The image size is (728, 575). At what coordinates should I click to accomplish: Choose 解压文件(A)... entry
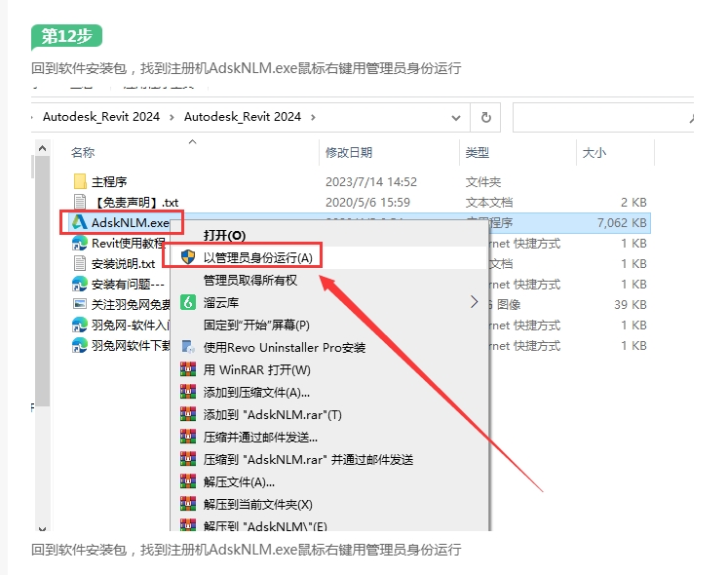[x=328, y=482]
